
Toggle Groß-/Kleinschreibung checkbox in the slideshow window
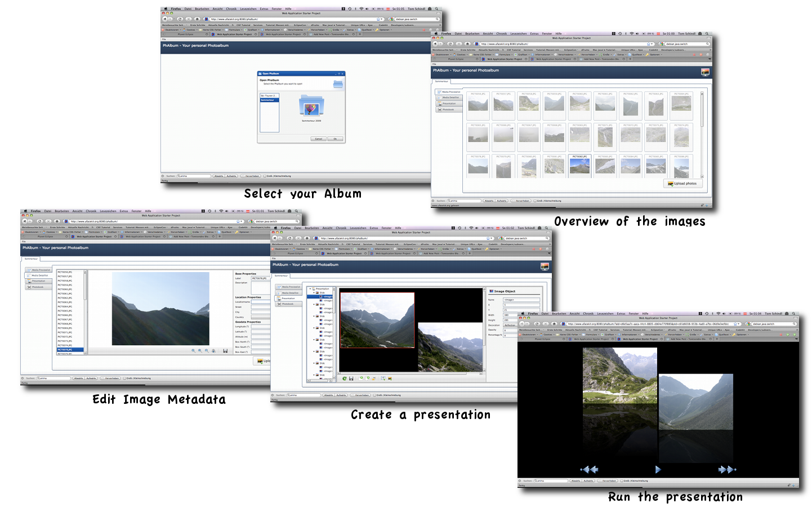(622, 481)
